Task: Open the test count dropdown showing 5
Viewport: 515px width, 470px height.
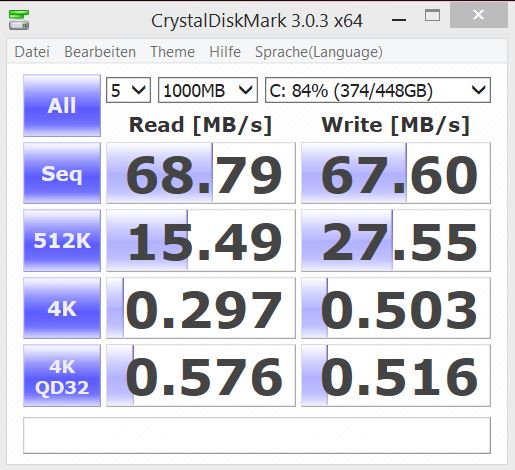Action: (x=128, y=90)
